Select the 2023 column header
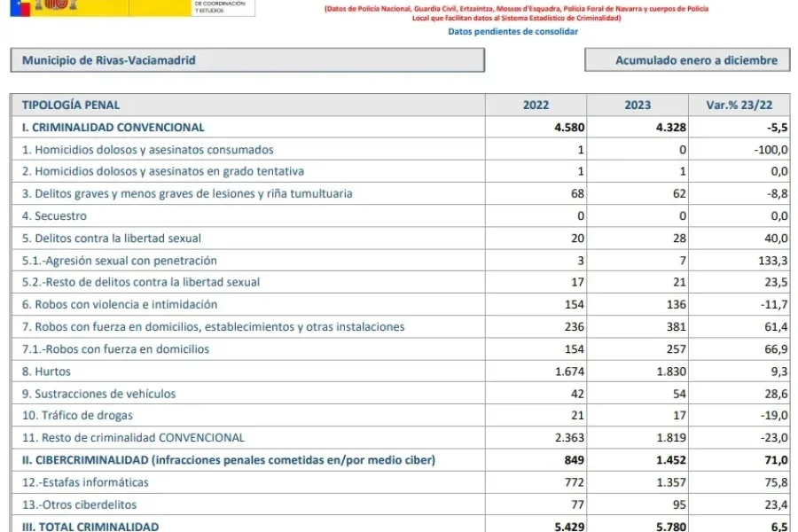Image resolution: width=798 pixels, height=532 pixels. click(x=637, y=105)
